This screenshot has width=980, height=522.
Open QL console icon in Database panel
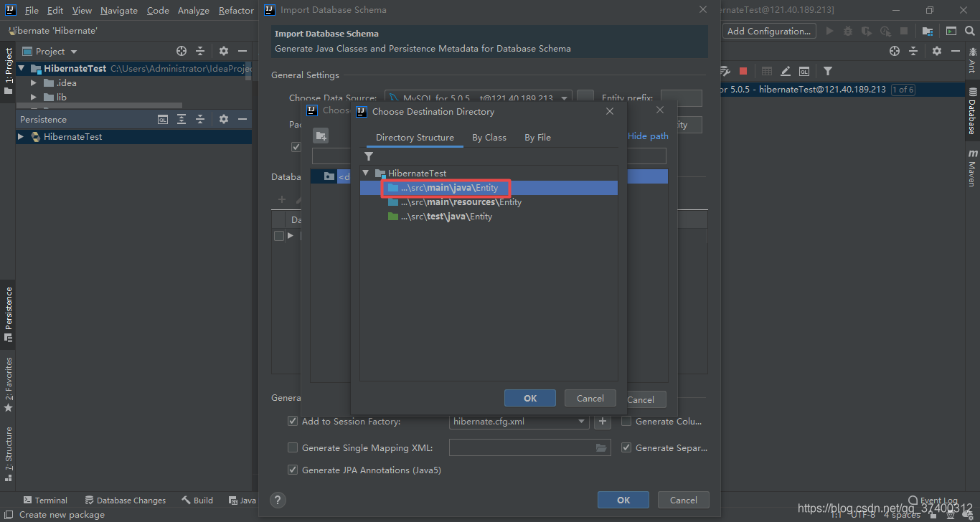(804, 71)
